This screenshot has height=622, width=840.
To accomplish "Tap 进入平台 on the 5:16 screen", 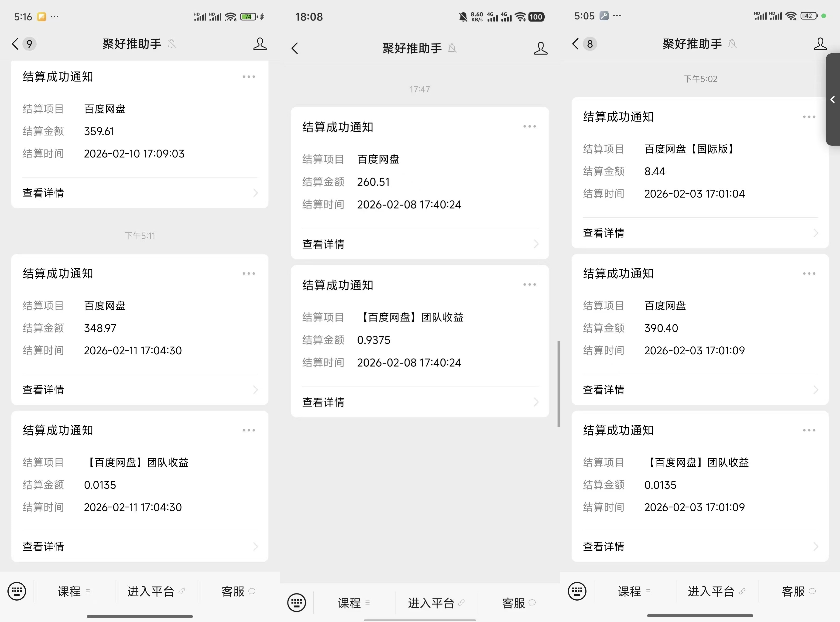I will click(x=156, y=591).
